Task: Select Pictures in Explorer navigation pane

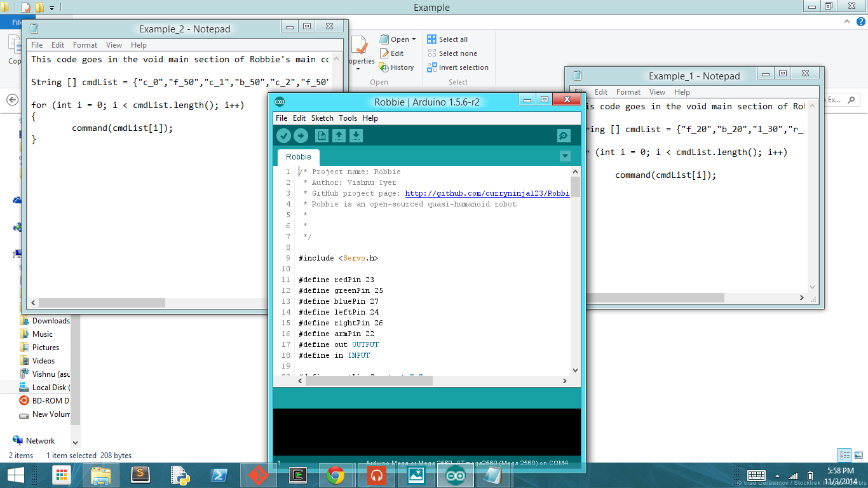Action: (39, 348)
